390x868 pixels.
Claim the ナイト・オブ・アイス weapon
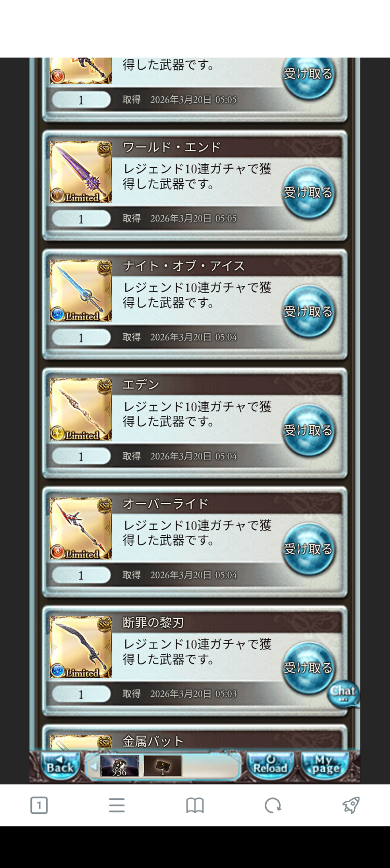pyautogui.click(x=308, y=312)
